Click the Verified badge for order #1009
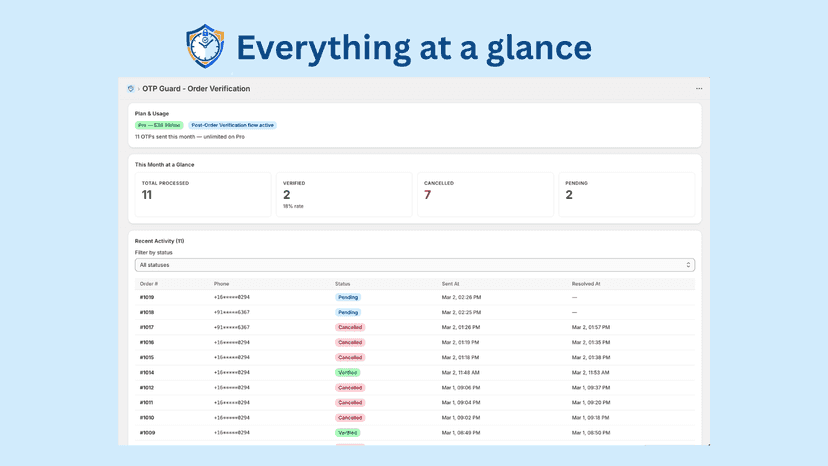Screen dimensions: 828x466 pyautogui.click(x=347, y=433)
